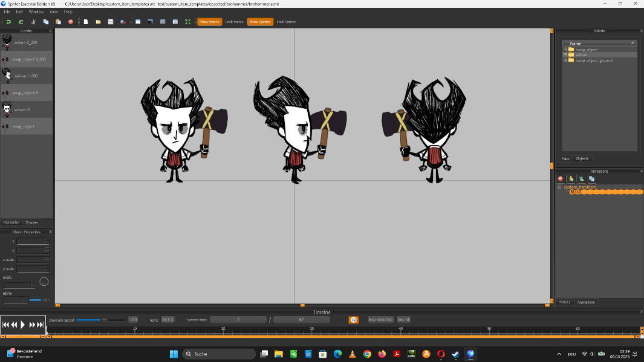Click the green zoom-to-fit arrows icon

pos(187,22)
